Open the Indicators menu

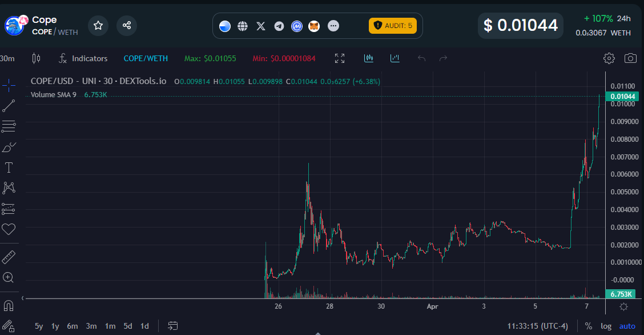tap(83, 58)
